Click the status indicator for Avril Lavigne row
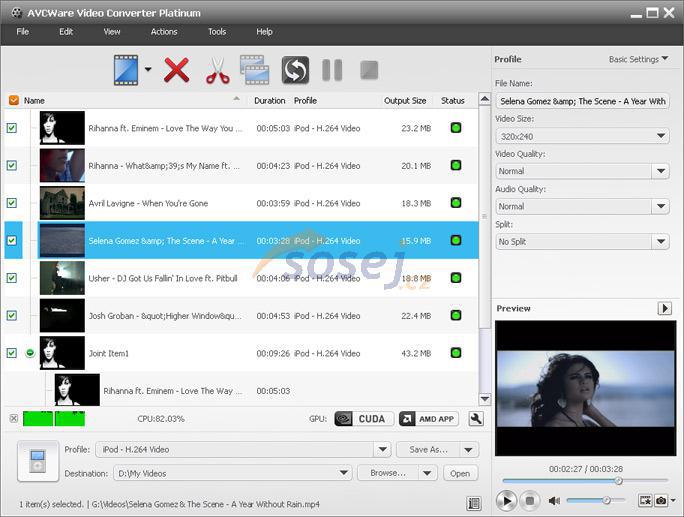Image resolution: width=684 pixels, height=517 pixels. (456, 203)
